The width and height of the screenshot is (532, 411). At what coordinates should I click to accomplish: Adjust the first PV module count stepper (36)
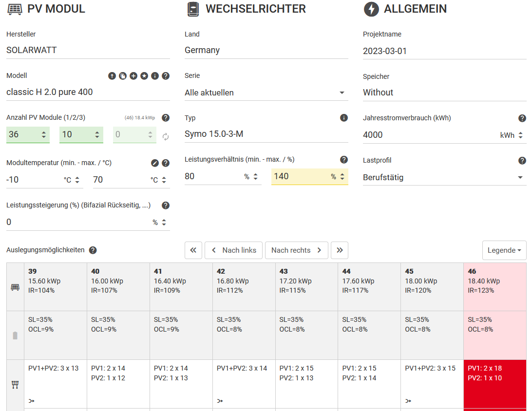44,134
